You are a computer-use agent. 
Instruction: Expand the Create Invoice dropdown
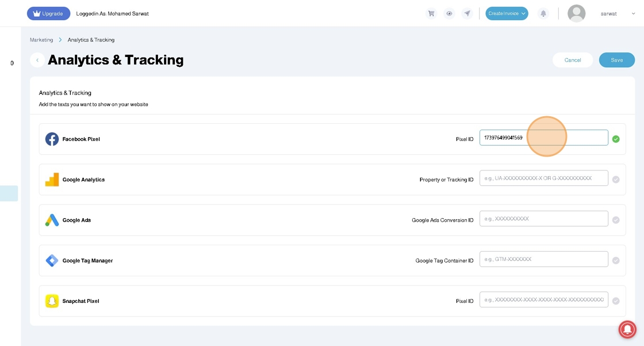point(507,13)
